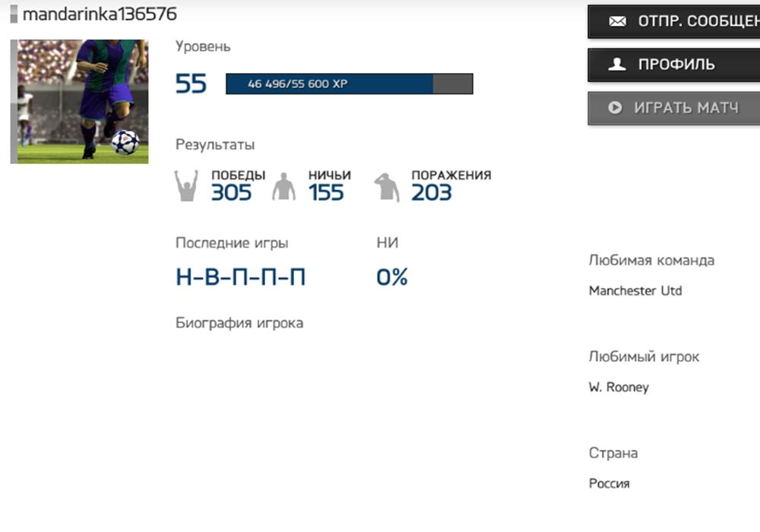Click the country value Россия
This screenshot has width=760, height=532.
[609, 484]
